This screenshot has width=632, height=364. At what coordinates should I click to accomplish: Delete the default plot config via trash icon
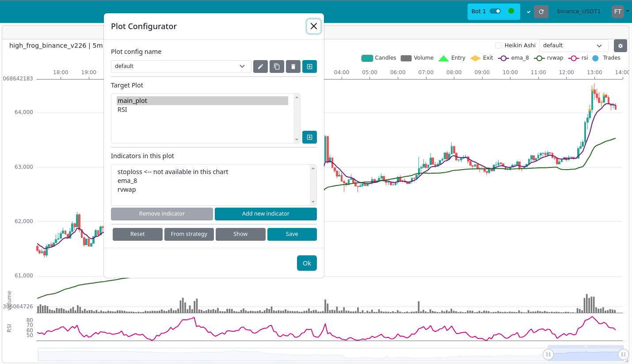point(293,66)
